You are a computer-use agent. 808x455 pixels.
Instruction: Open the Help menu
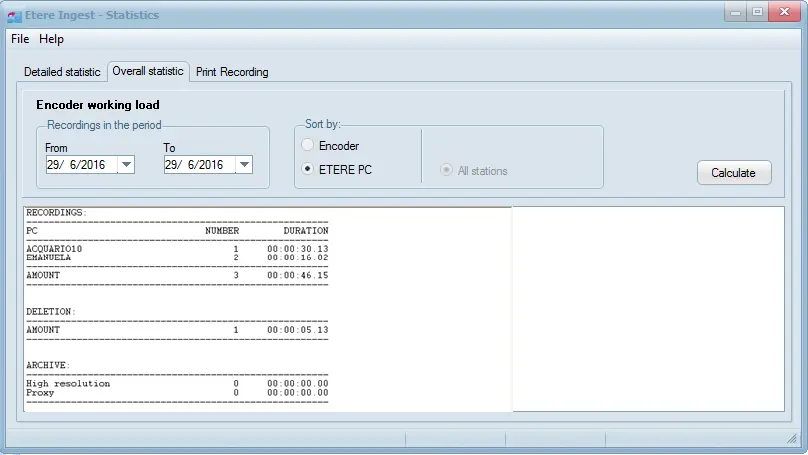(x=51, y=39)
